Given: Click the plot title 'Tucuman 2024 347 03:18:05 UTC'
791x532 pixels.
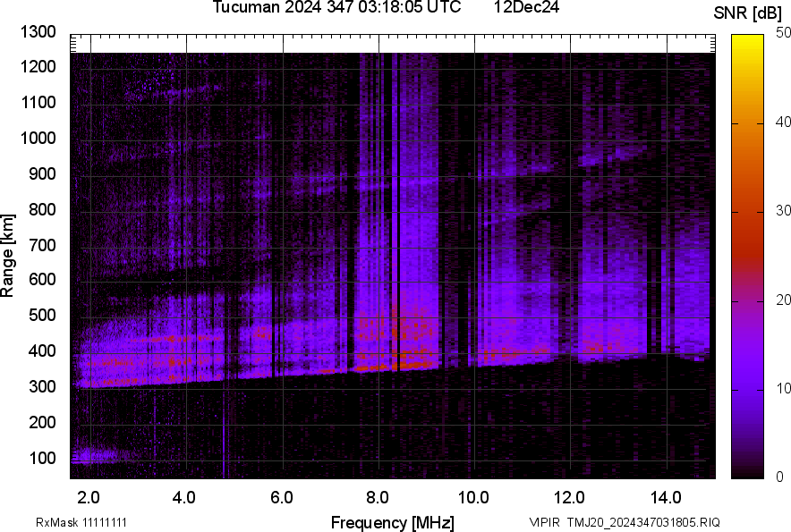Looking at the screenshot, I should coord(336,7).
